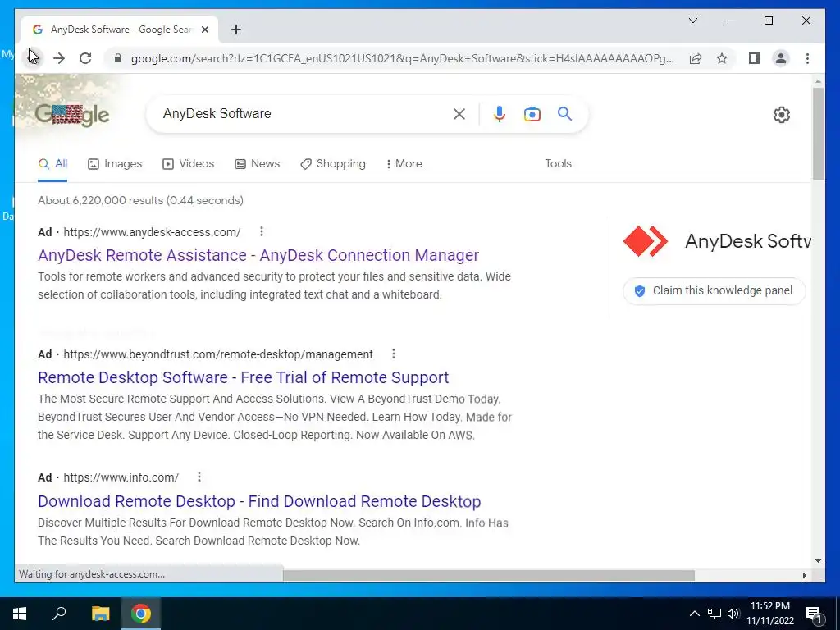Viewport: 840px width, 630px height.
Task: Open Windows taskbar search
Action: click(x=59, y=614)
